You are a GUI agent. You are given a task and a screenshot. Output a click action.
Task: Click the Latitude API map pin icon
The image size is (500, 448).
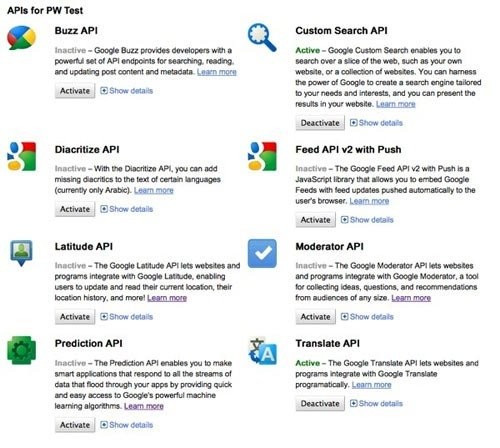[x=21, y=253]
